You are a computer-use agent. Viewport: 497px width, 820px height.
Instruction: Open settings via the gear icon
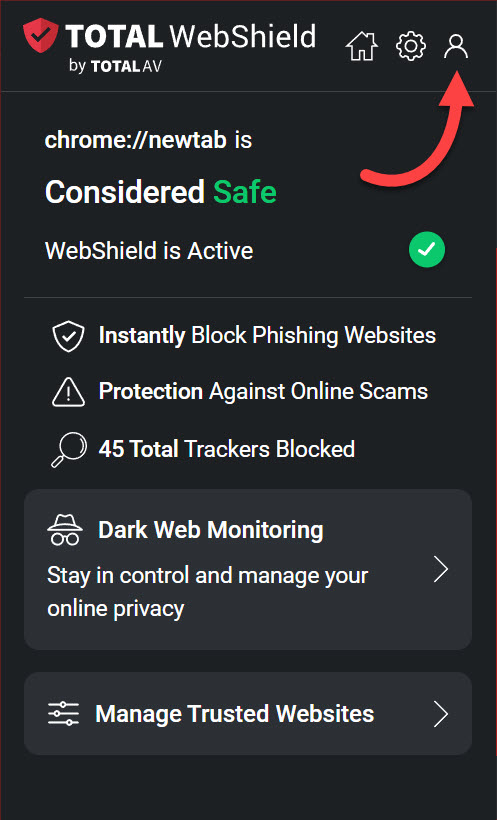[411, 46]
